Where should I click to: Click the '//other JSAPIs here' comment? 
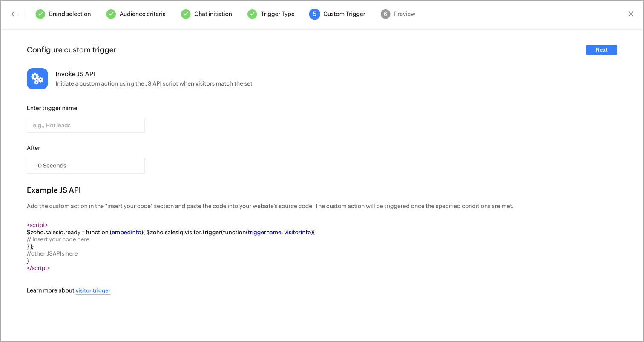(52, 253)
